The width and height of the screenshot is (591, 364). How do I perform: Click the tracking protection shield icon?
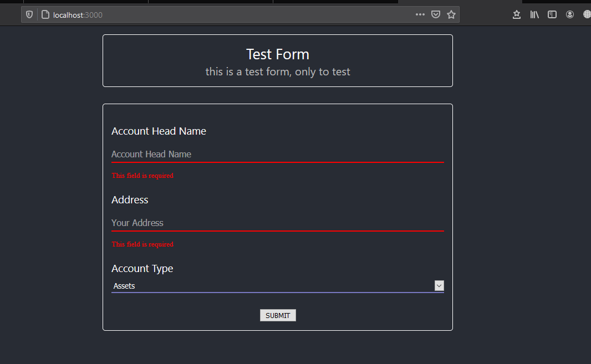click(29, 15)
